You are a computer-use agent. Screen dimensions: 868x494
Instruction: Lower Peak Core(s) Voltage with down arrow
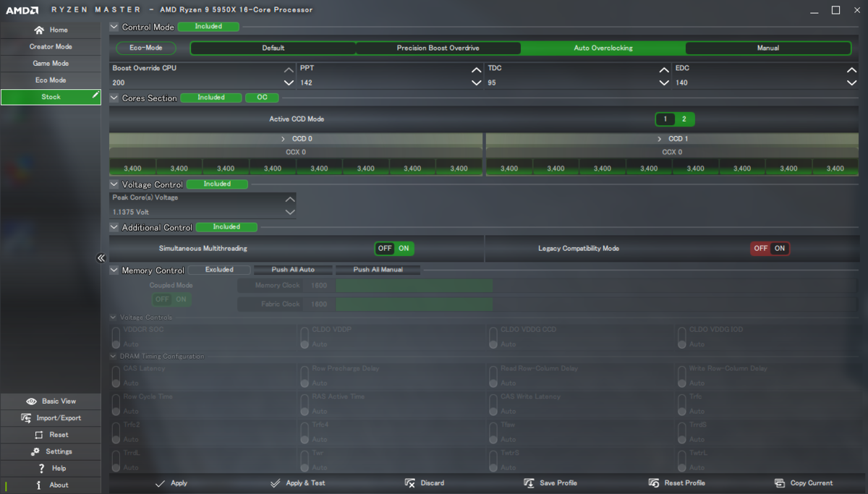coord(290,212)
